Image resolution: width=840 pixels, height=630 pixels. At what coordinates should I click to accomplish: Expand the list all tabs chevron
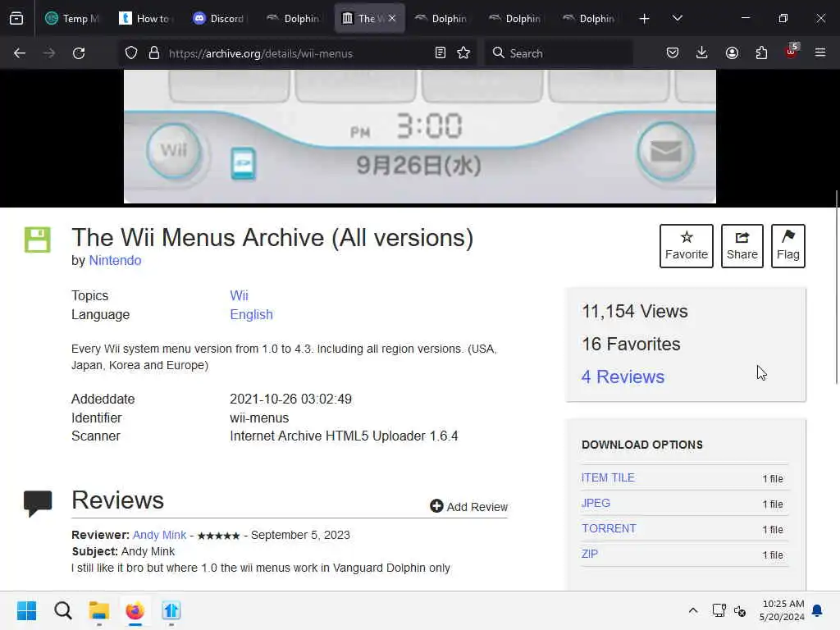click(x=677, y=18)
